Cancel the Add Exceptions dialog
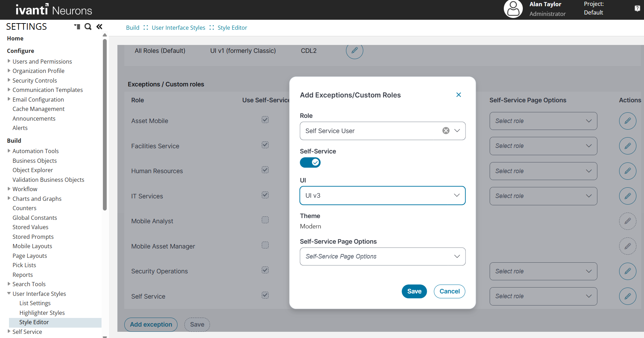The image size is (644, 338). tap(449, 291)
